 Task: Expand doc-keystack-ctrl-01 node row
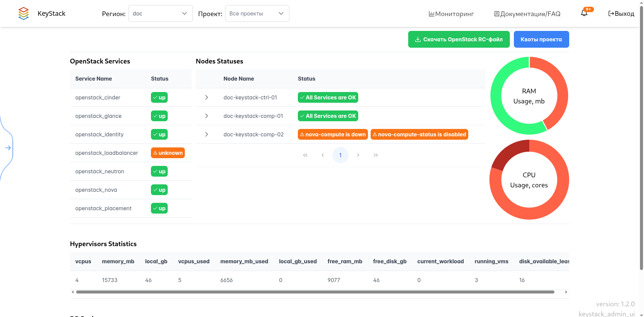tap(207, 97)
